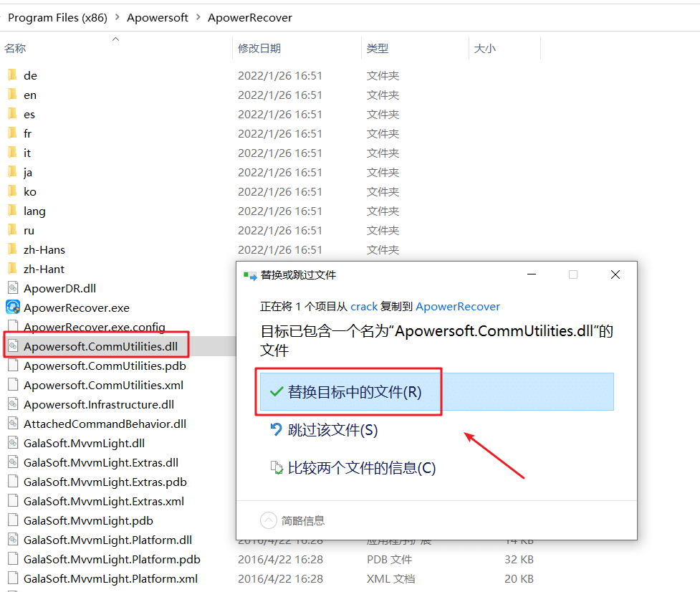Click the Apowersoft.CommUtilities.pdb file icon
Image resolution: width=700 pixels, height=592 pixels.
pyautogui.click(x=13, y=366)
